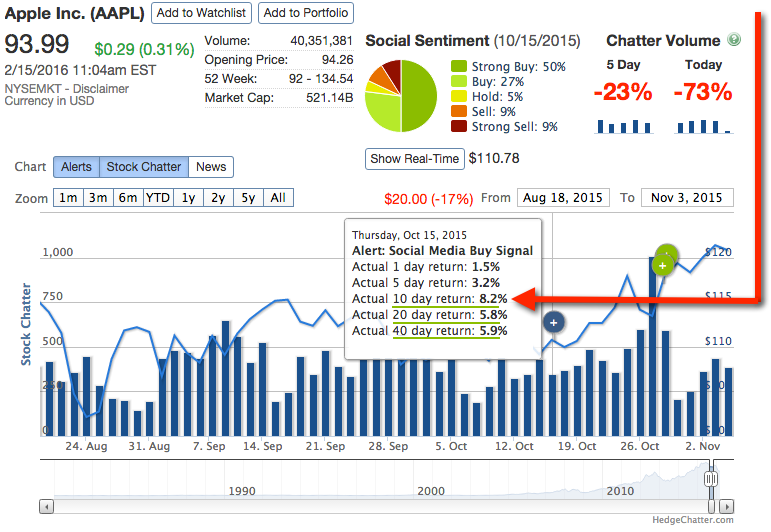
Task: Click the Strong Sell legend swatch
Action: click(x=458, y=126)
